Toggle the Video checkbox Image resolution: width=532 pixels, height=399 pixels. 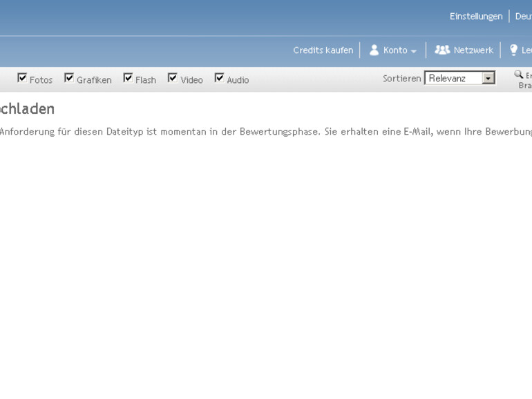[172, 78]
